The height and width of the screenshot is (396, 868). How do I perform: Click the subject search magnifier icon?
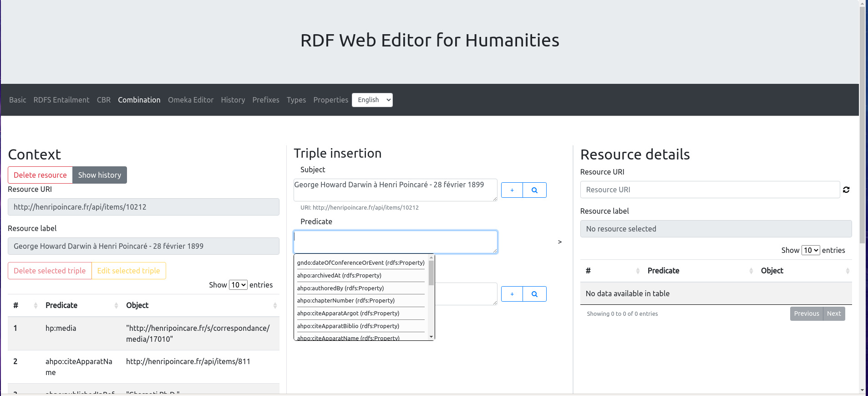[535, 190]
